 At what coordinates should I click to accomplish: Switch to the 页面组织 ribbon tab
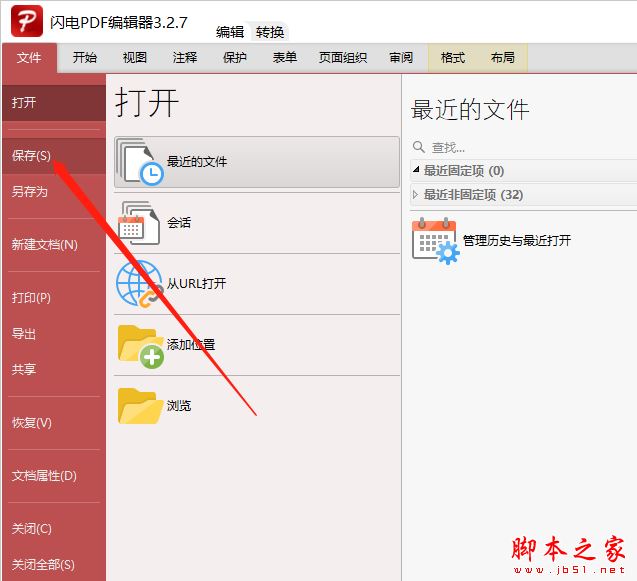pyautogui.click(x=343, y=58)
